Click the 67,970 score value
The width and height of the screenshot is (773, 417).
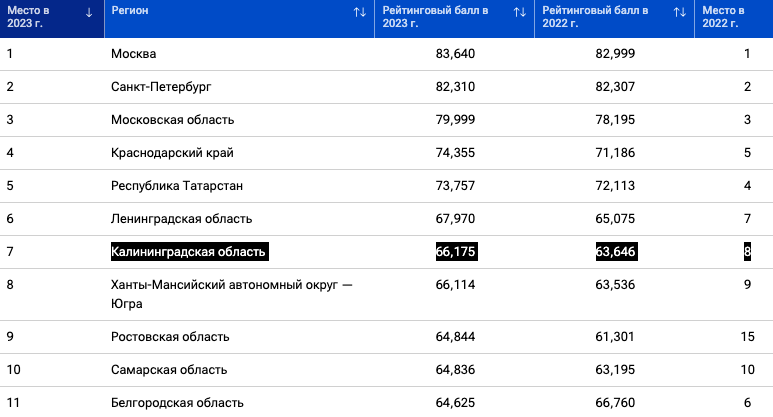[x=456, y=219]
